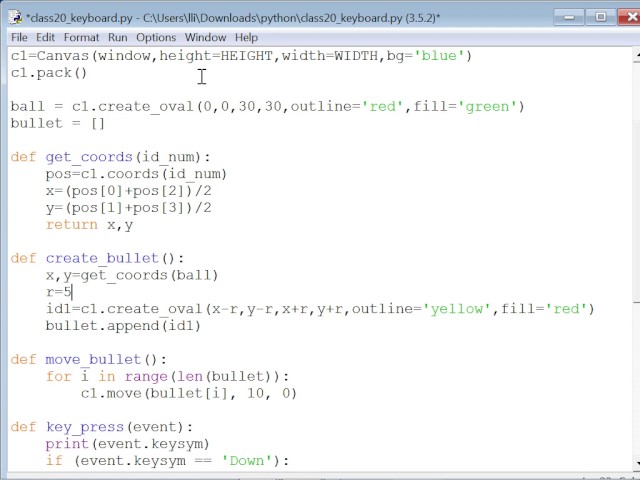Click the 'def key_press(event):' line
Image resolution: width=640 pixels, height=480 pixels.
pos(102,427)
